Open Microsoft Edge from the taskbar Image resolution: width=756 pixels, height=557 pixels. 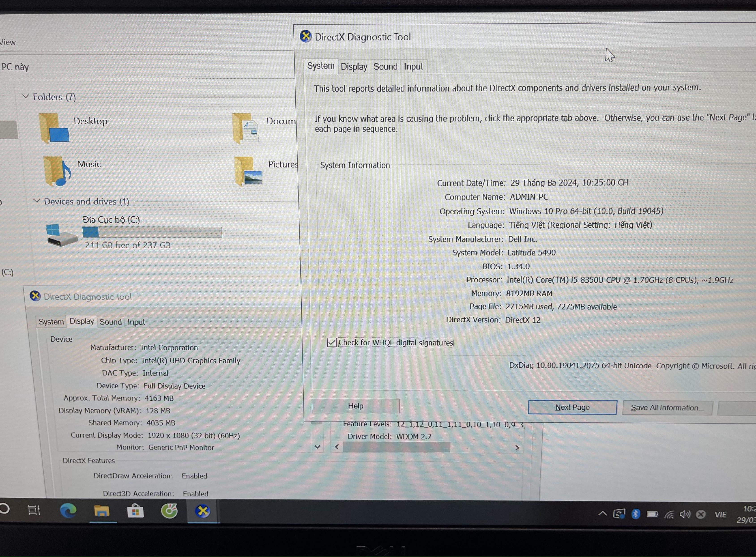[69, 511]
